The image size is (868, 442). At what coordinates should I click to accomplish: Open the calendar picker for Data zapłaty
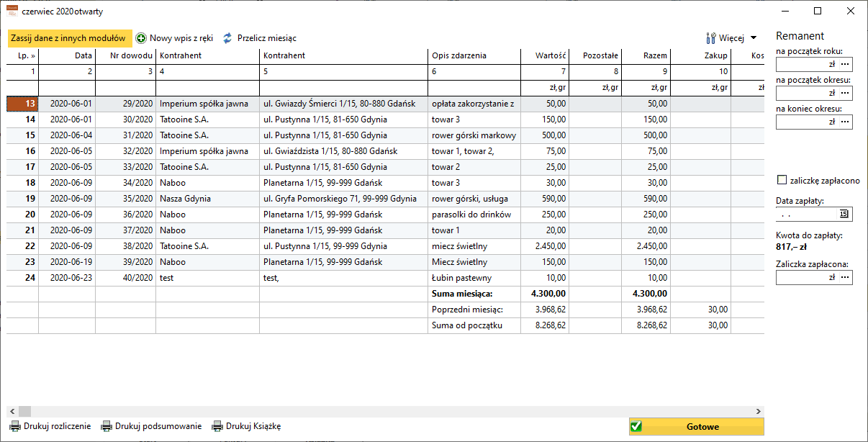pos(844,214)
